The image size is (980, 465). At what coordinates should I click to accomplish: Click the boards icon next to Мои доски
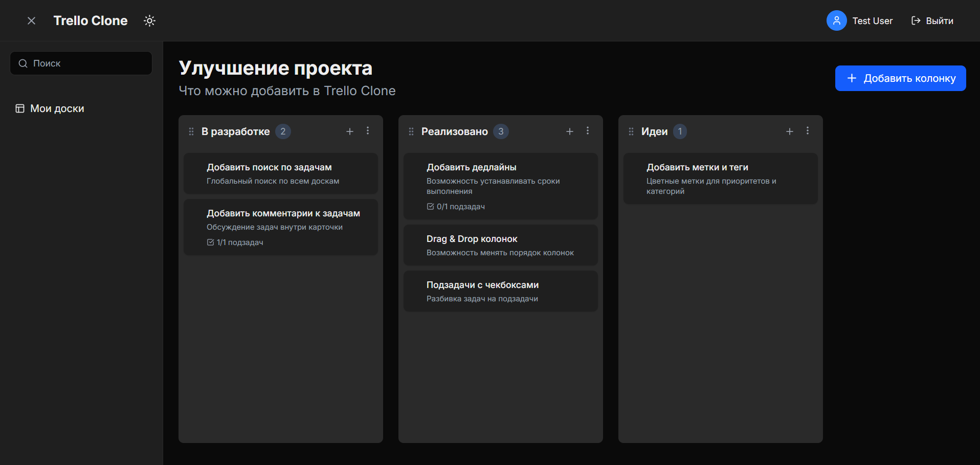click(20, 108)
